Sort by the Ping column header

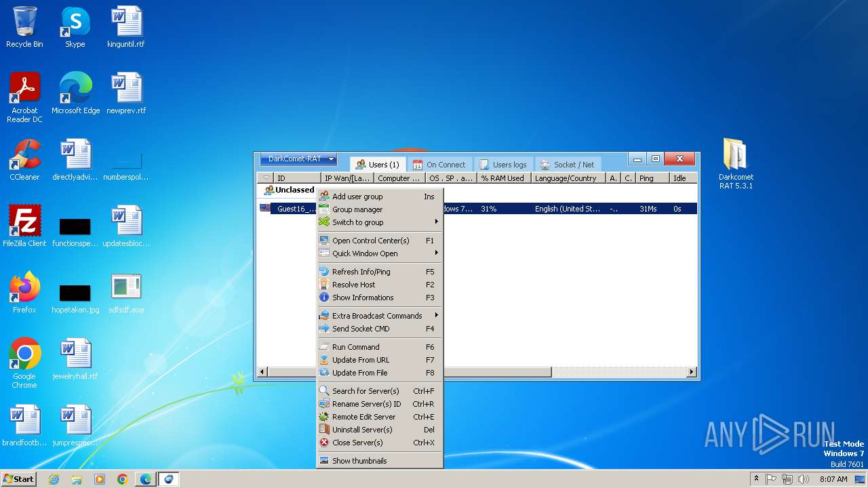click(x=652, y=178)
